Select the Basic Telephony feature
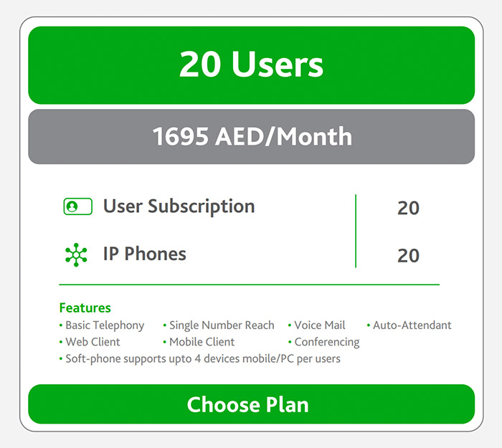Viewport: 502px width, 448px height. 105,325
